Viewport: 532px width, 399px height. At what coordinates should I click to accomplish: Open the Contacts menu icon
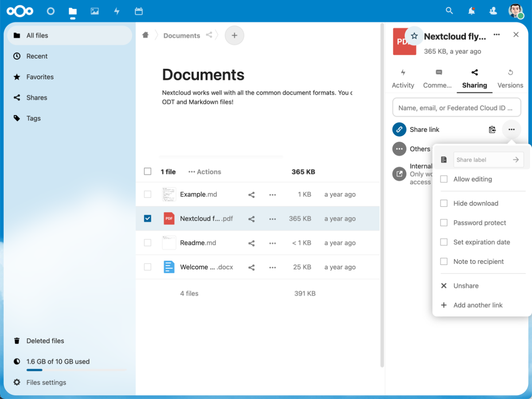493,11
